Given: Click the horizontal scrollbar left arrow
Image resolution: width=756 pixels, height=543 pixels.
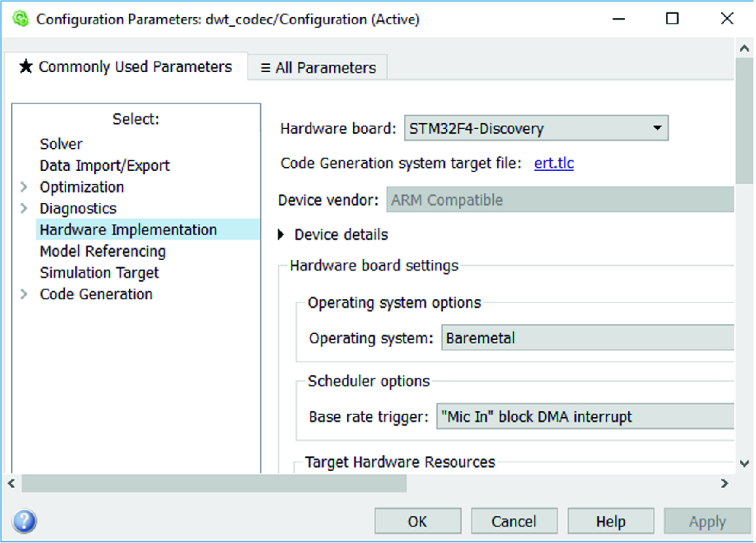Looking at the screenshot, I should (11, 483).
